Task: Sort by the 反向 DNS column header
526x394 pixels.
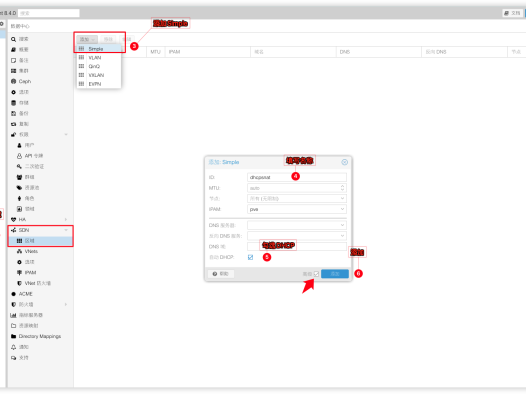Action: coord(464,52)
